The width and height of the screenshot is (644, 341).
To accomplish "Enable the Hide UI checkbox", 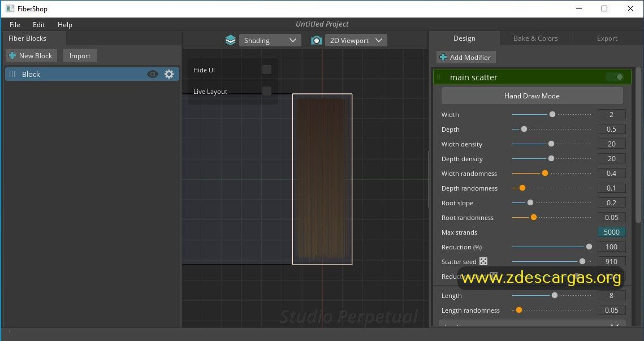I will (267, 70).
